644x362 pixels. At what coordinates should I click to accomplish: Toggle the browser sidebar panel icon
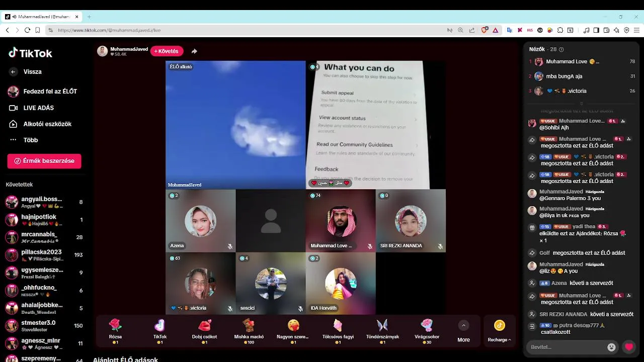coord(596,30)
